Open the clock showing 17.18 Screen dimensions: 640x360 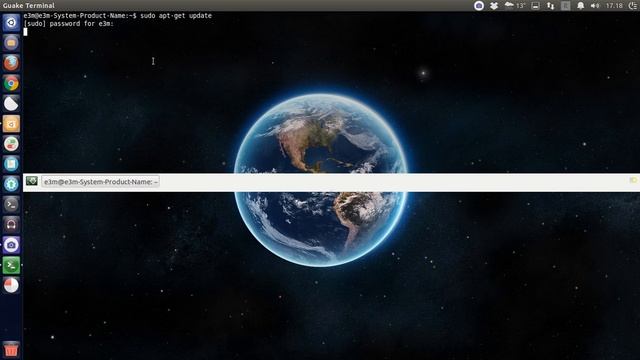[x=614, y=5]
